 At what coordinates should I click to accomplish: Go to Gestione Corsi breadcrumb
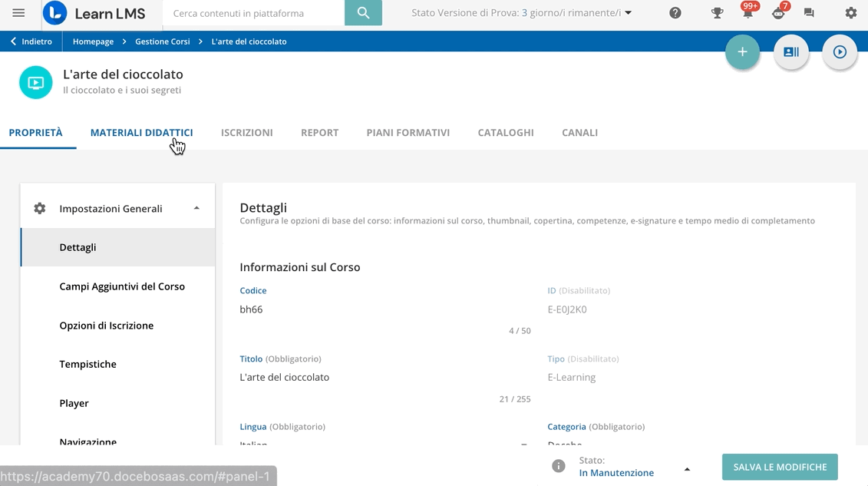163,41
